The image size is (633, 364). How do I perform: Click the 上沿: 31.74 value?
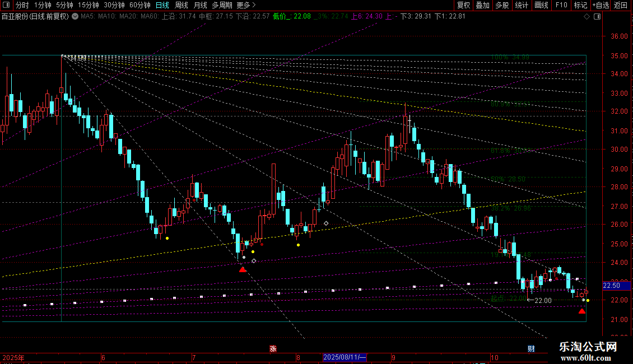[179, 17]
